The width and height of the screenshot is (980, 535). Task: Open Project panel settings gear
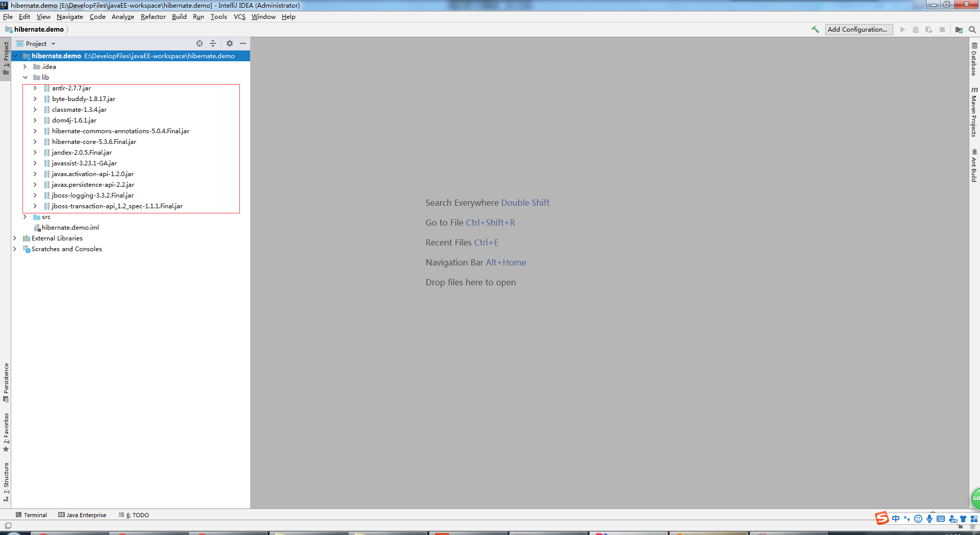coord(230,43)
